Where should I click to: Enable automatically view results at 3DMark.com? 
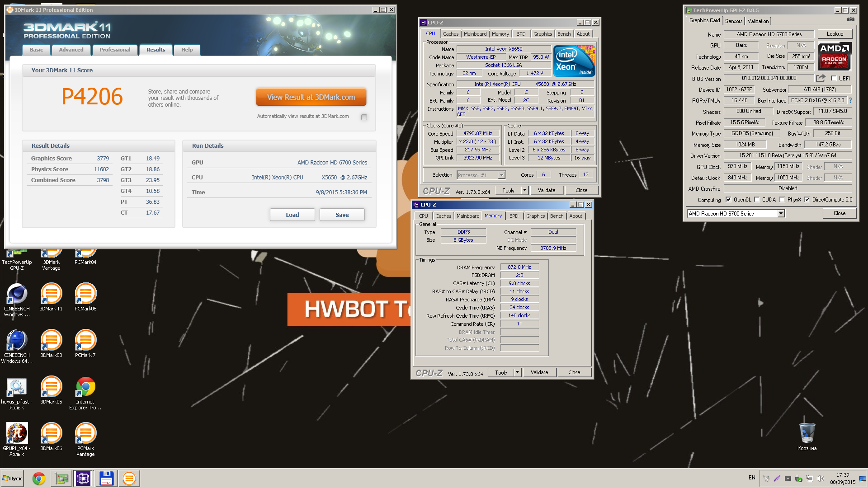click(364, 117)
